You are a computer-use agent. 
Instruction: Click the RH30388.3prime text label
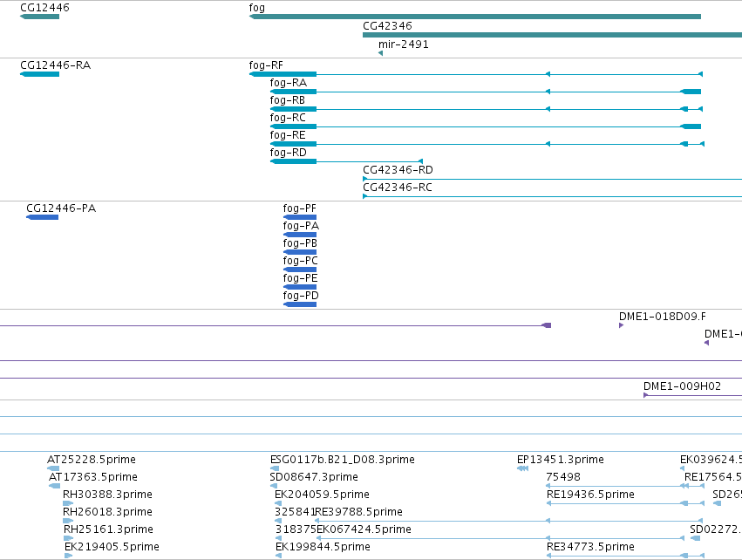[x=107, y=495]
